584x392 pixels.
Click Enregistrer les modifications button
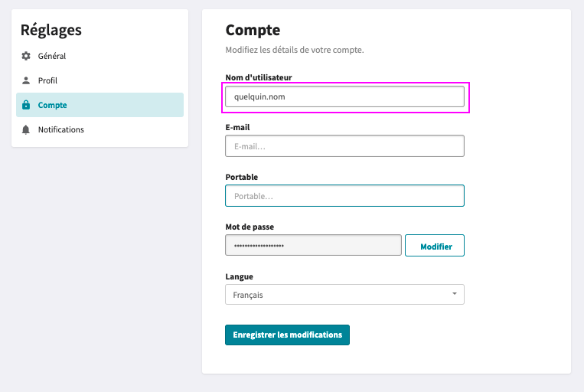287,335
